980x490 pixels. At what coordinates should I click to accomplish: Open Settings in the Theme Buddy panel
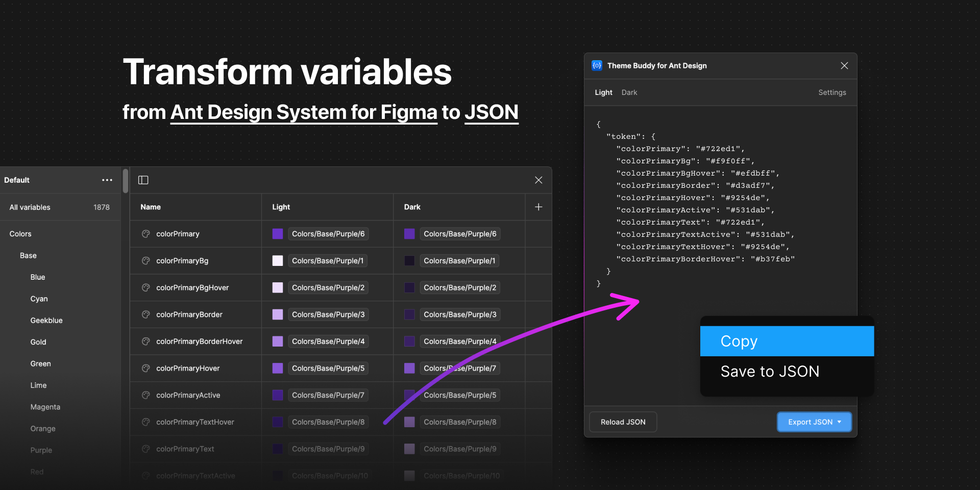831,92
